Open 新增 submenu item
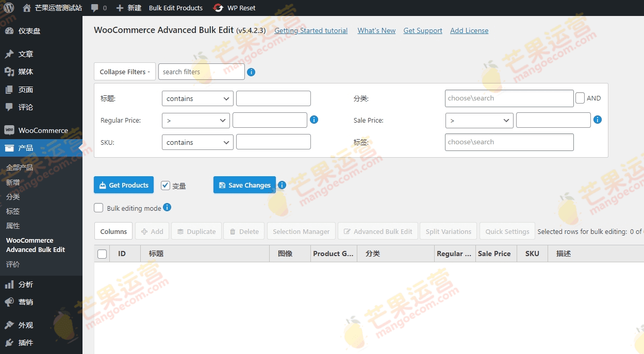The height and width of the screenshot is (354, 644). point(13,182)
